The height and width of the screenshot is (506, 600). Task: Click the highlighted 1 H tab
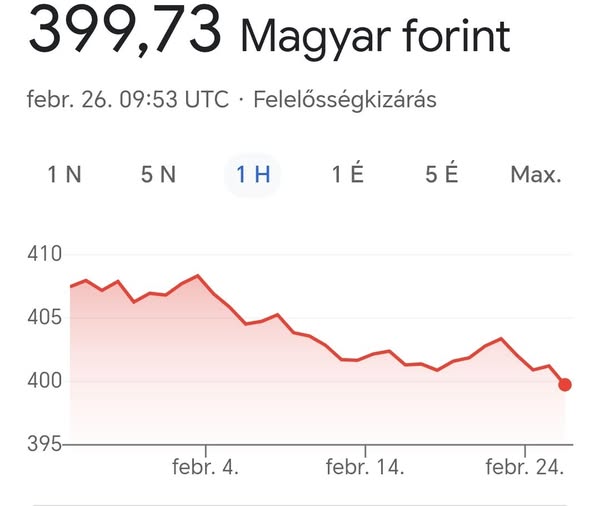point(253,175)
